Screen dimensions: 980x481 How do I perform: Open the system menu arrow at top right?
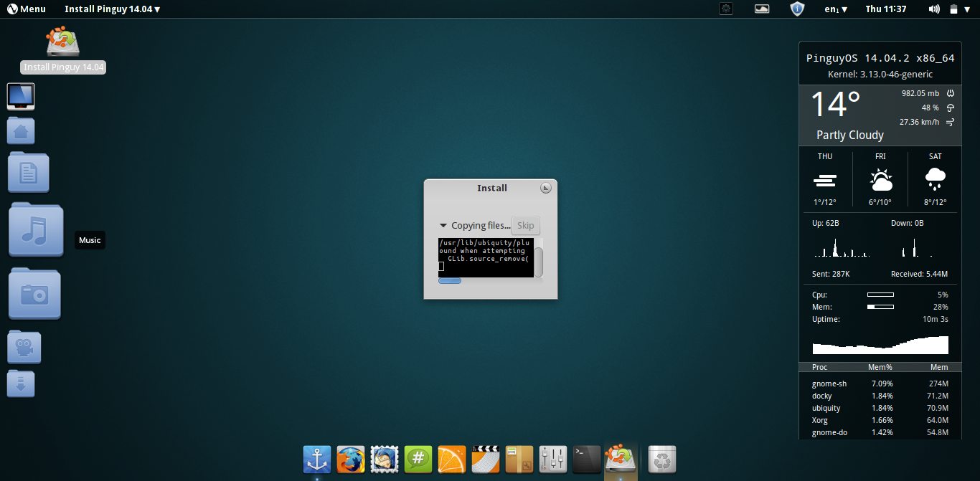coord(966,9)
